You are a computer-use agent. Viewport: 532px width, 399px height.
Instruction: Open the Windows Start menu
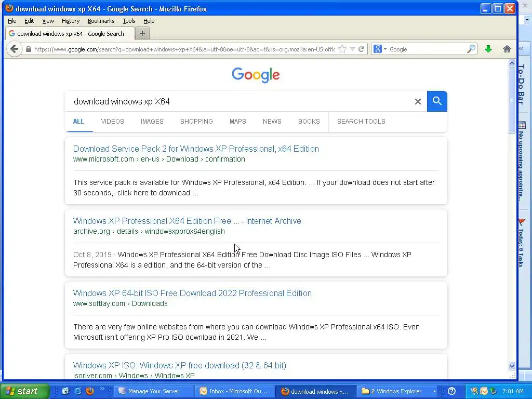tap(24, 391)
